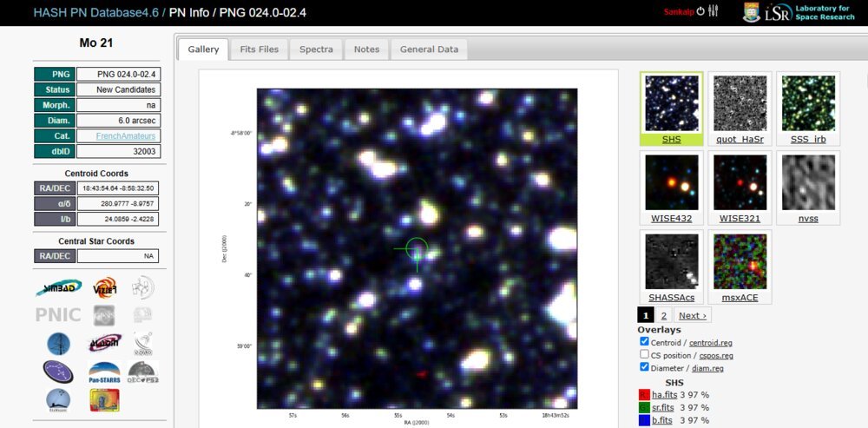Click the satellite dish observatory icon
Screen dimensions: 868x428
point(143,344)
